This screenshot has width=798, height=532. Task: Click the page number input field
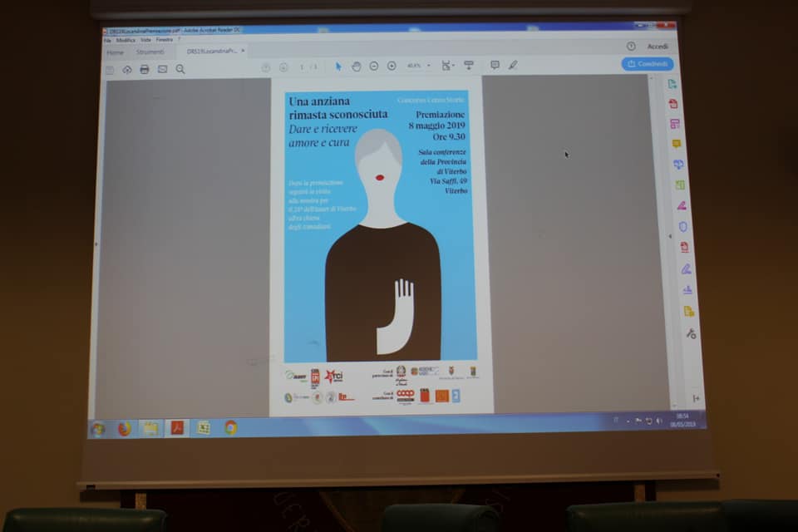(x=302, y=67)
